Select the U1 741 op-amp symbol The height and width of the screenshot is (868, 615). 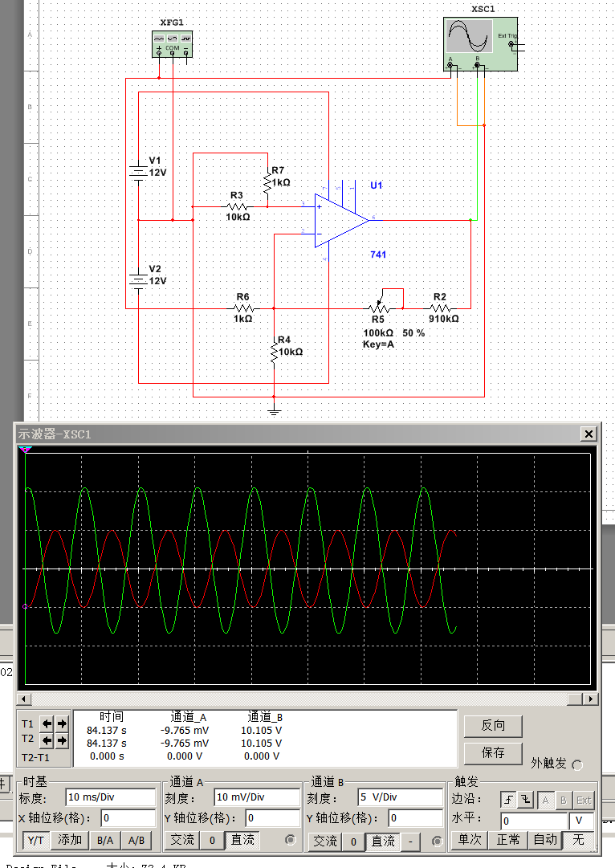(x=340, y=220)
